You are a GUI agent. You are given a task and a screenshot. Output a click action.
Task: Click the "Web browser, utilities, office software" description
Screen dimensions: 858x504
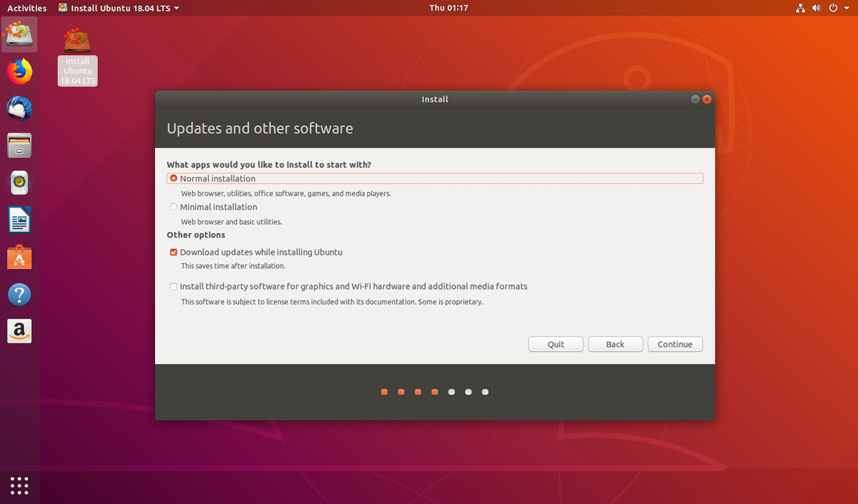286,193
